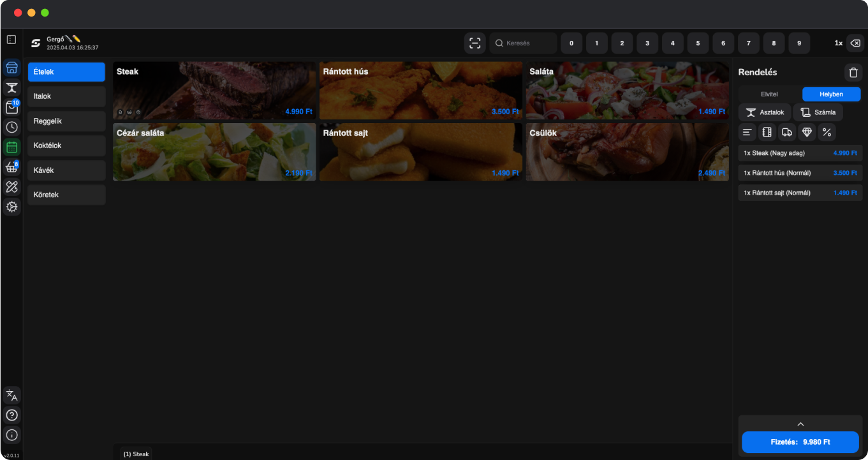
Task: Click the backspace delete icon
Action: [x=855, y=43]
